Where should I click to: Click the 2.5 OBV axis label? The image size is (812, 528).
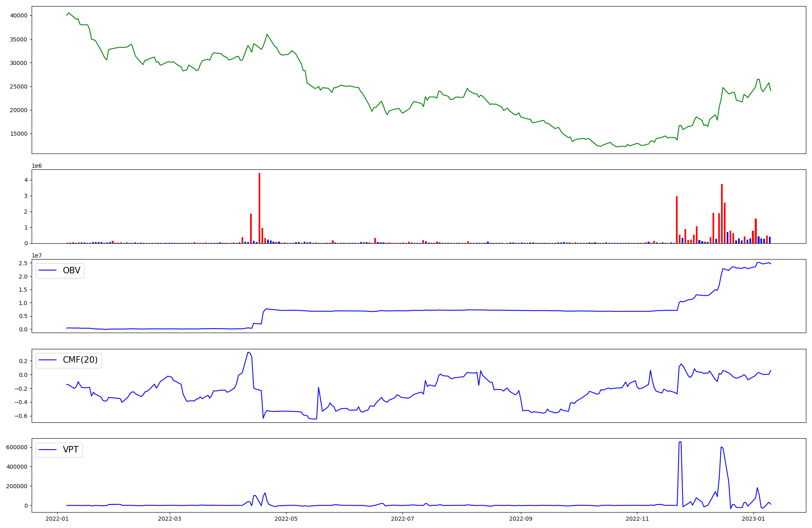click(x=24, y=263)
